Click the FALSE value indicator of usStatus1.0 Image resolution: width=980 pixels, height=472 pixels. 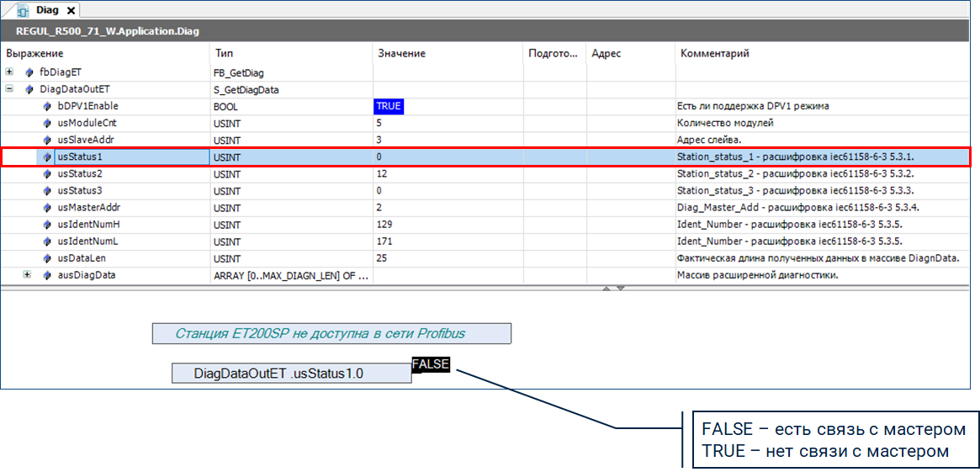tap(431, 364)
